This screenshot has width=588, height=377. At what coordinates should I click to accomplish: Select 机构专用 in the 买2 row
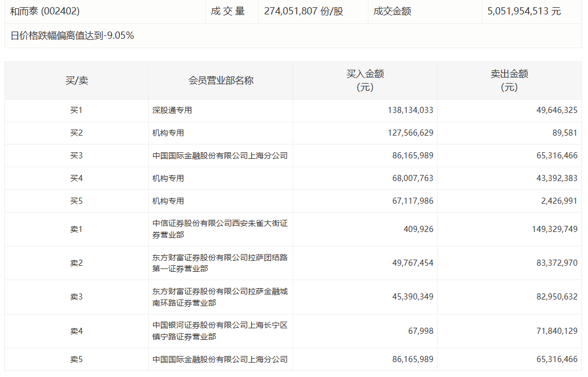click(x=168, y=133)
